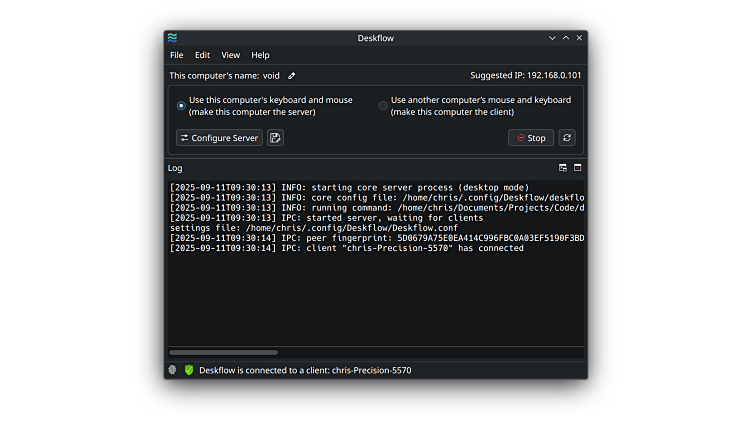752x423 pixels.
Task: Select the client mode radio button
Action: pos(383,105)
